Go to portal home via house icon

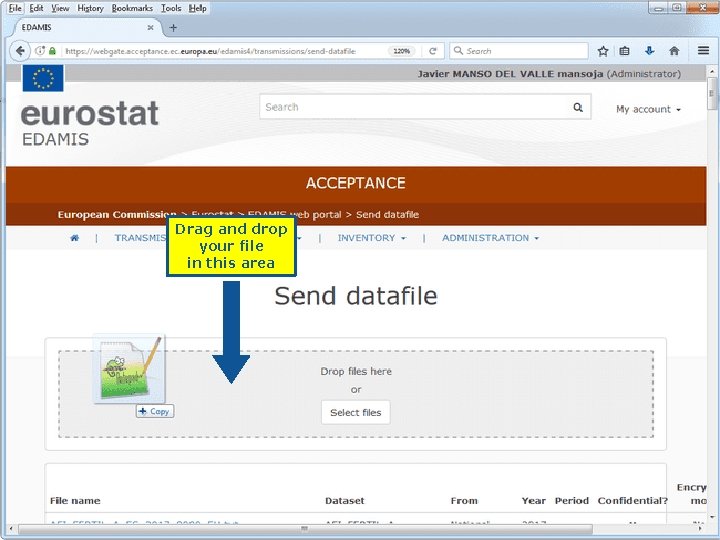(x=74, y=238)
